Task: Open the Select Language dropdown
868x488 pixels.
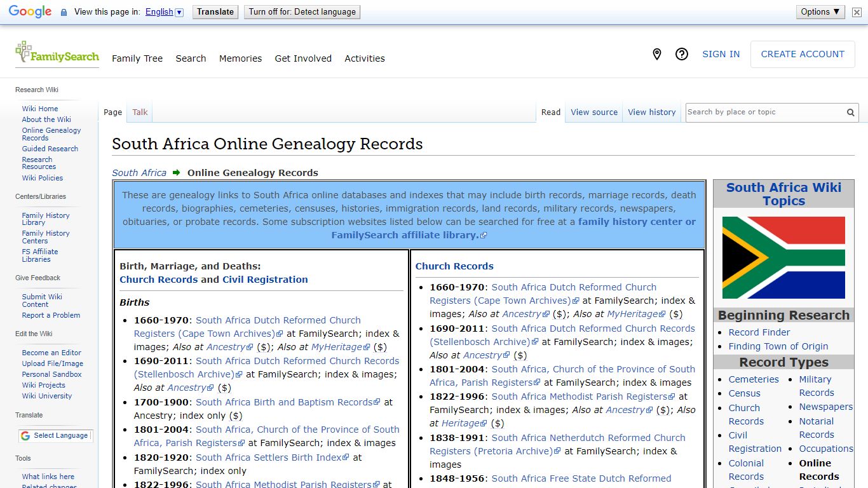Action: pos(55,436)
